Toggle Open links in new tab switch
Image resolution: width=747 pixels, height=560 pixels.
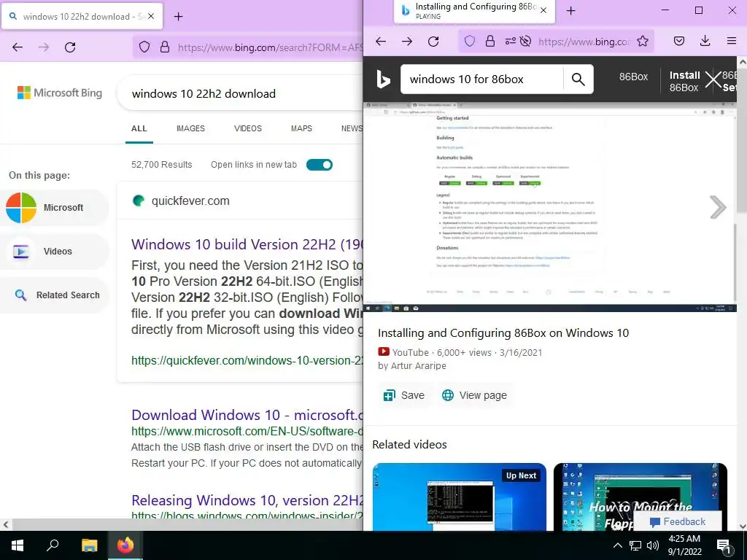pos(320,165)
